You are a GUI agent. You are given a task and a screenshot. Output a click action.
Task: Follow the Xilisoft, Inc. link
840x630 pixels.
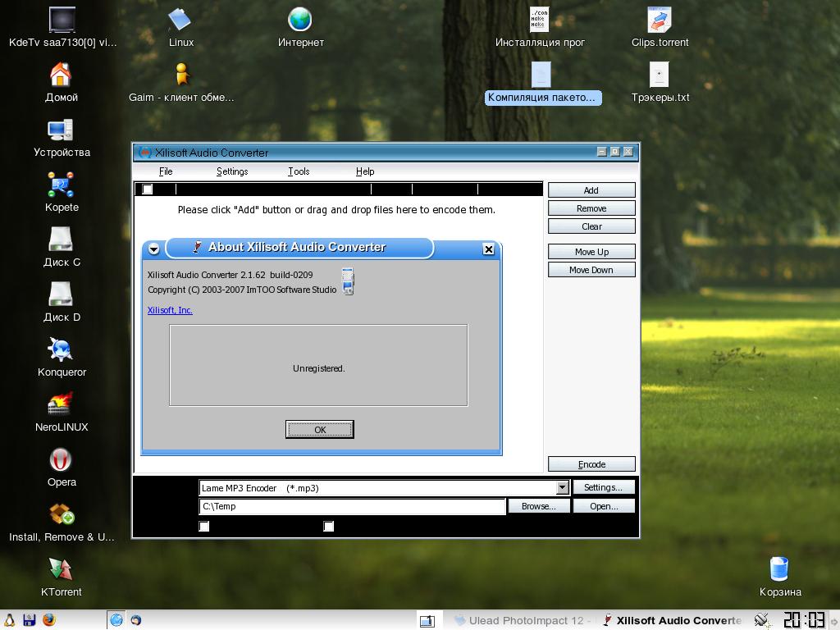coord(170,310)
